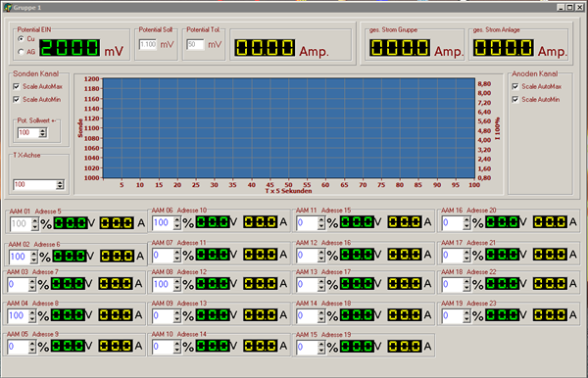The height and width of the screenshot is (378, 588).
Task: Click the Pot. Sollwert spinner arrows
Action: [x=43, y=132]
